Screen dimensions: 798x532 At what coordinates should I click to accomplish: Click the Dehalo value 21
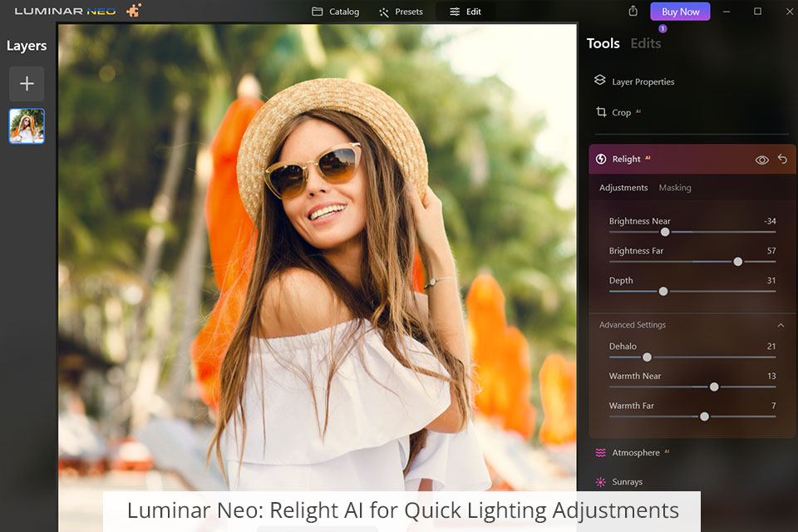tap(771, 346)
